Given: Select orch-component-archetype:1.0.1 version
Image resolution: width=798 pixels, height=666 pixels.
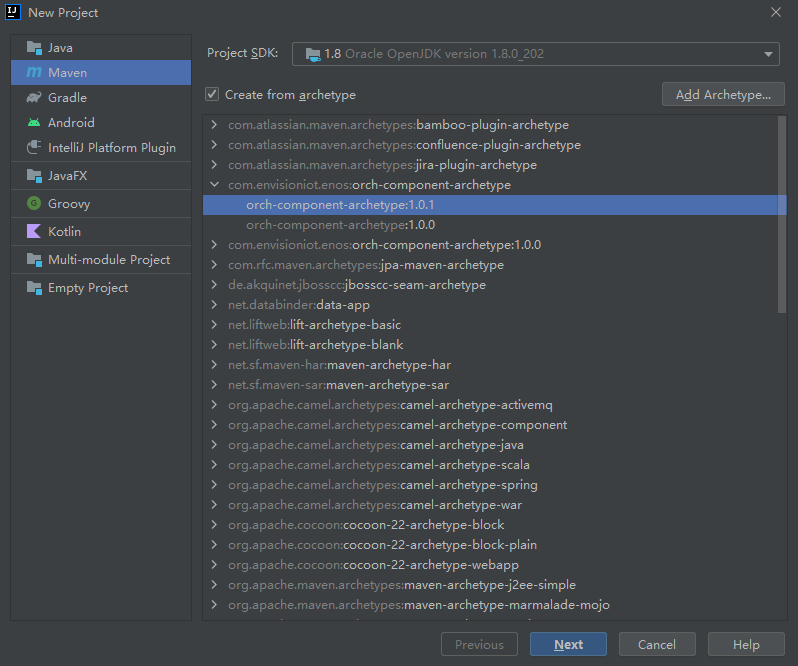Looking at the screenshot, I should (x=494, y=205).
